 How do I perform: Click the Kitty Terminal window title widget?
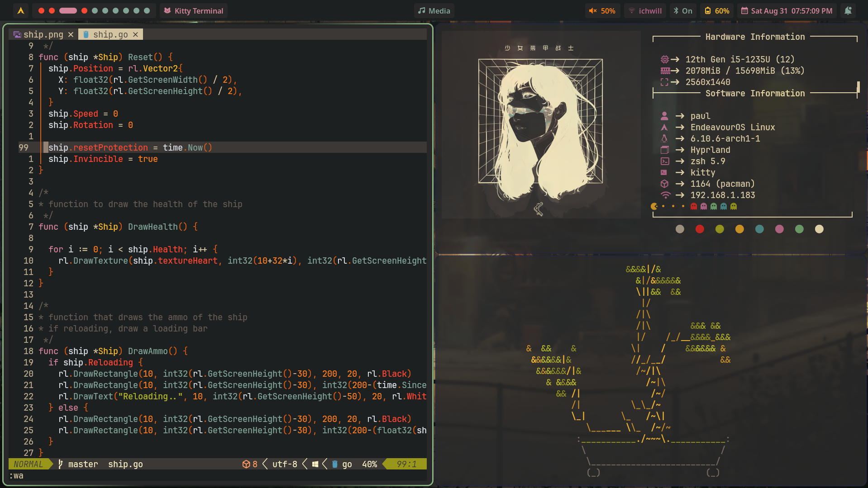[194, 11]
